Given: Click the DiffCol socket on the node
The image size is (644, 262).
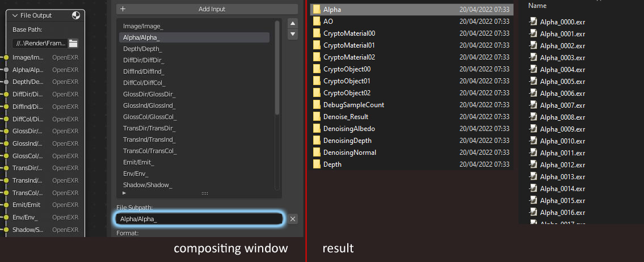Looking at the screenshot, I should coord(6,119).
